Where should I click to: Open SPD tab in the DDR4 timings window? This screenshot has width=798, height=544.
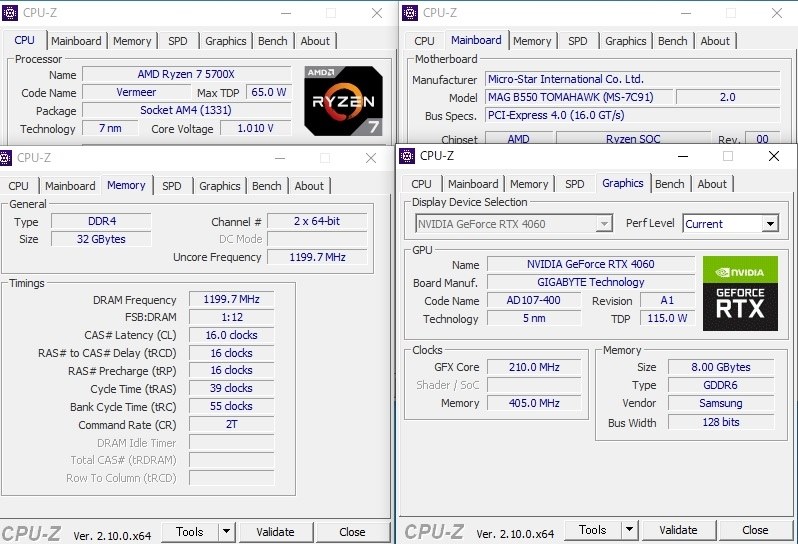(172, 186)
